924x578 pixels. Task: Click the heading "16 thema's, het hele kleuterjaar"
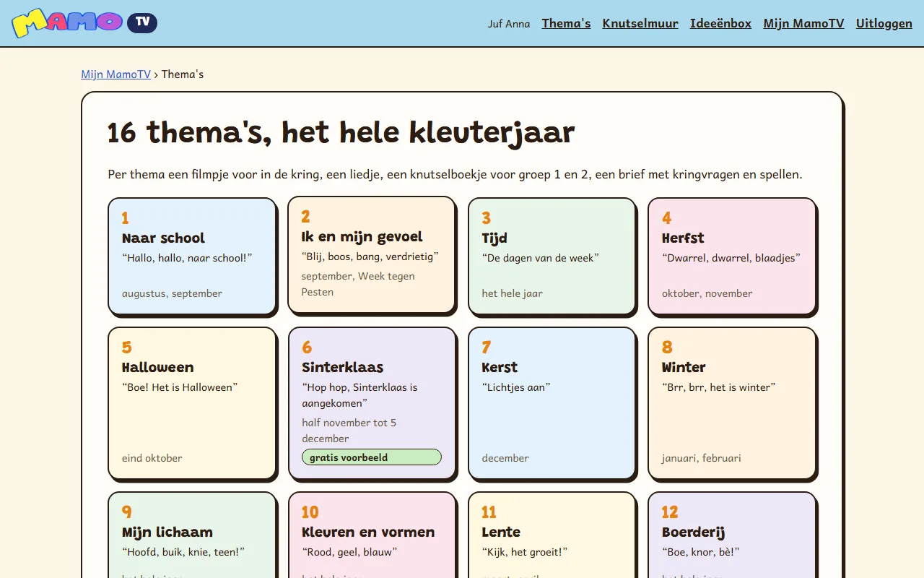(x=341, y=133)
